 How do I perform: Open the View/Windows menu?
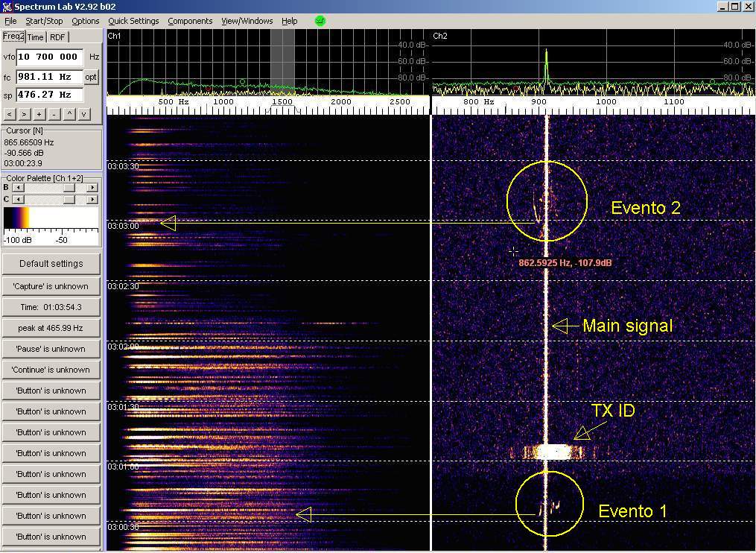pyautogui.click(x=247, y=21)
